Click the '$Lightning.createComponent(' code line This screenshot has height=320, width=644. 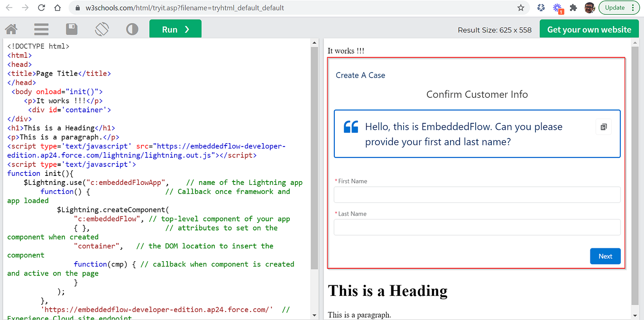[113, 210]
